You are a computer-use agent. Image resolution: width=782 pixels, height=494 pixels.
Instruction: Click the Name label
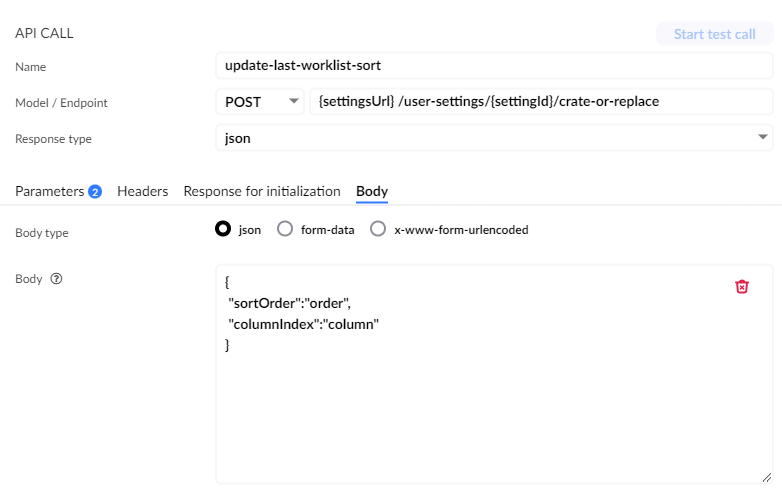pos(30,67)
